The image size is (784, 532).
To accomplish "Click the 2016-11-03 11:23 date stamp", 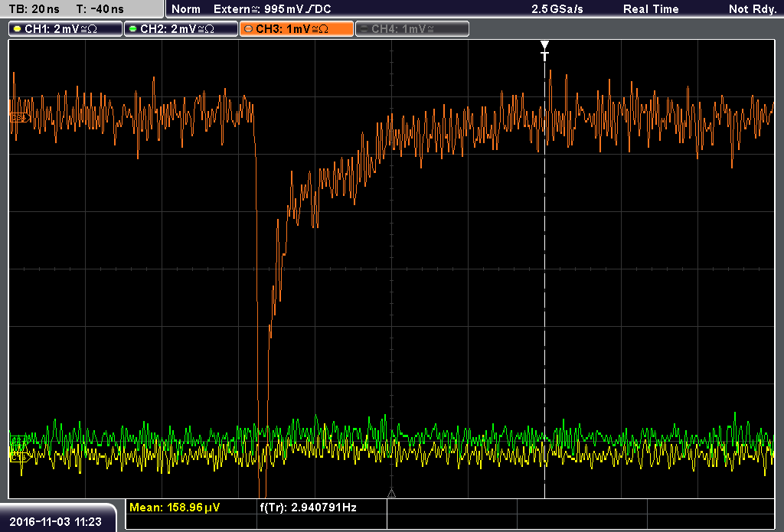I will pyautogui.click(x=55, y=521).
